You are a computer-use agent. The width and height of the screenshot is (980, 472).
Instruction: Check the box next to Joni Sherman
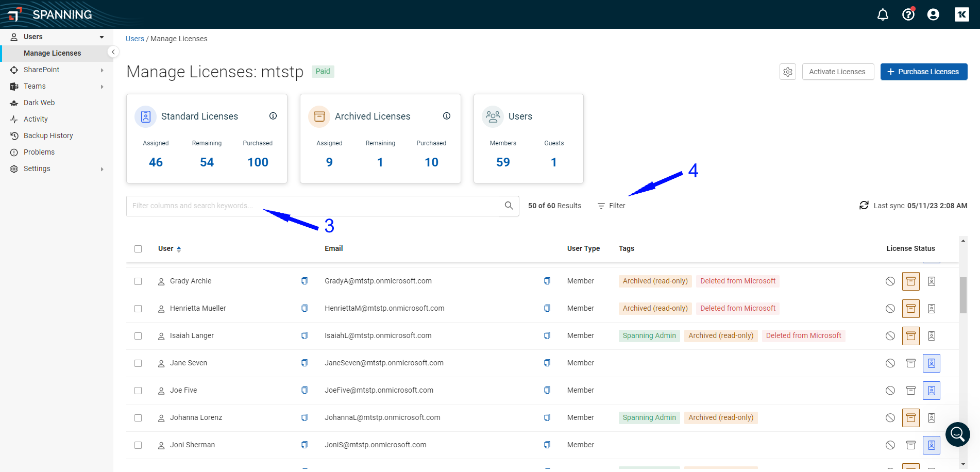click(138, 445)
